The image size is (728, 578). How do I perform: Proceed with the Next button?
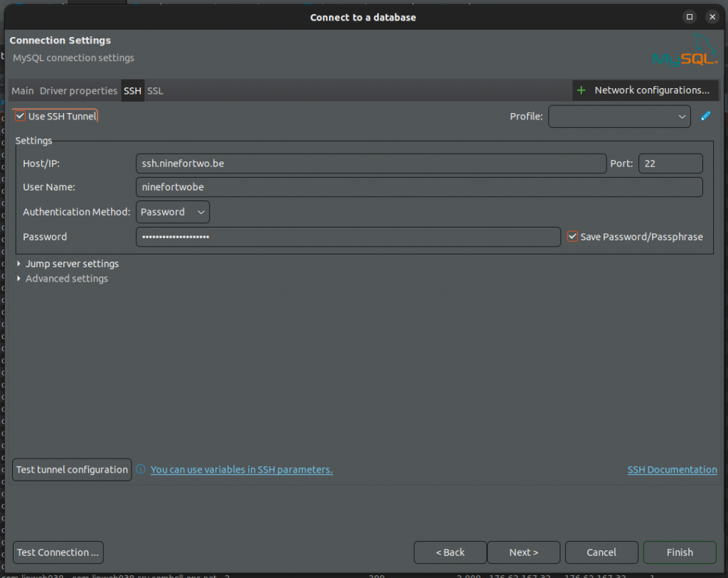(x=524, y=552)
